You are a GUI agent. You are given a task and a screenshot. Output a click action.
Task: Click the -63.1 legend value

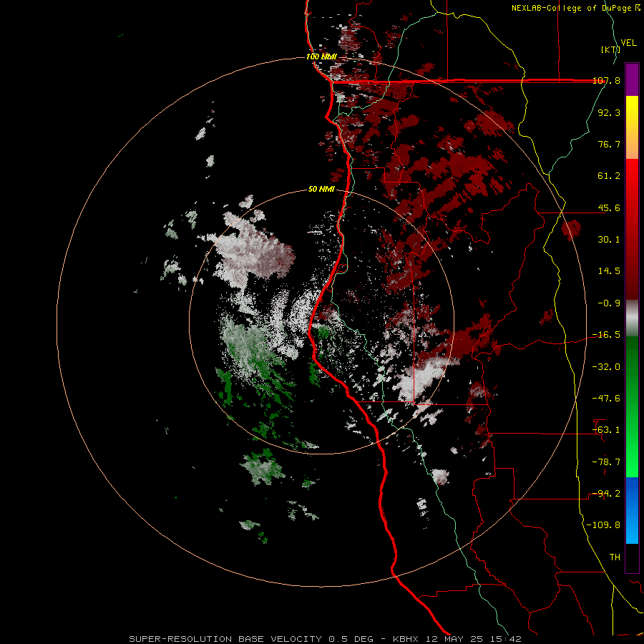coord(606,430)
